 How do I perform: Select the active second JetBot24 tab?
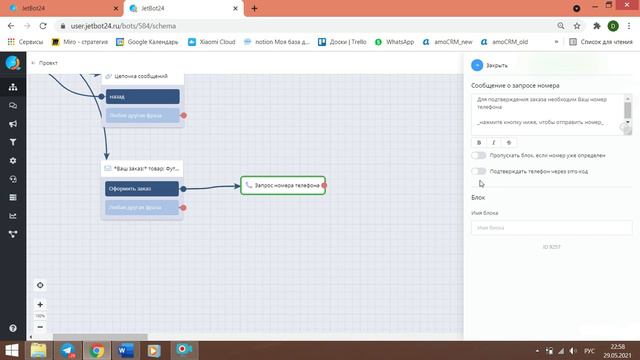184,8
